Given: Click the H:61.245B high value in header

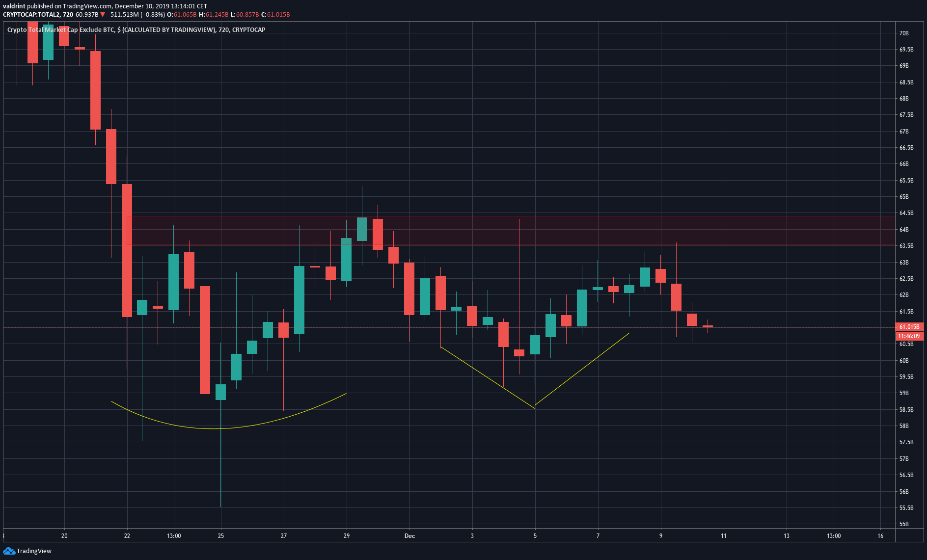Looking at the screenshot, I should (x=214, y=15).
